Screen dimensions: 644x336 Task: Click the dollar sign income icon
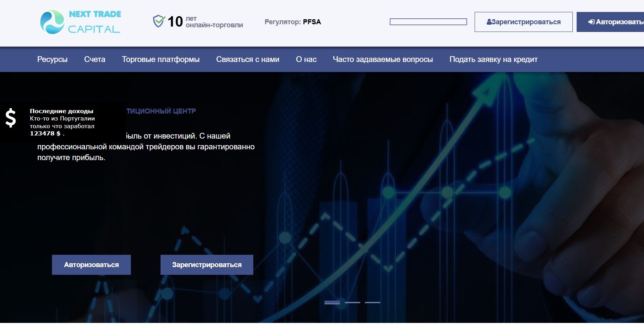point(11,118)
